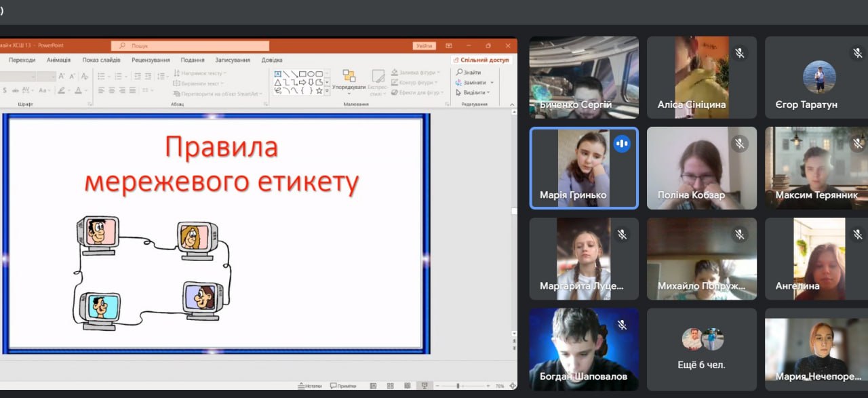Toggle Нотатки notes pane
The width and height of the screenshot is (868, 398).
310,386
